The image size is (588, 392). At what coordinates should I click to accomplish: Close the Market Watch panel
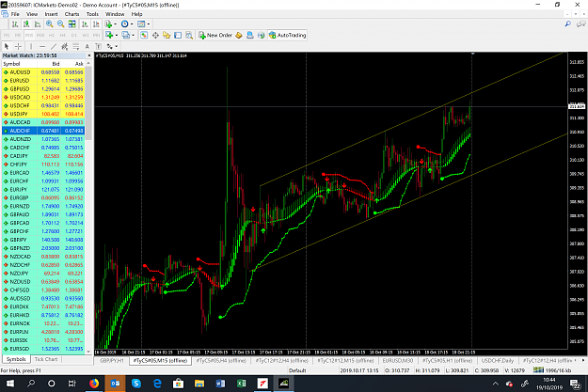pos(88,55)
